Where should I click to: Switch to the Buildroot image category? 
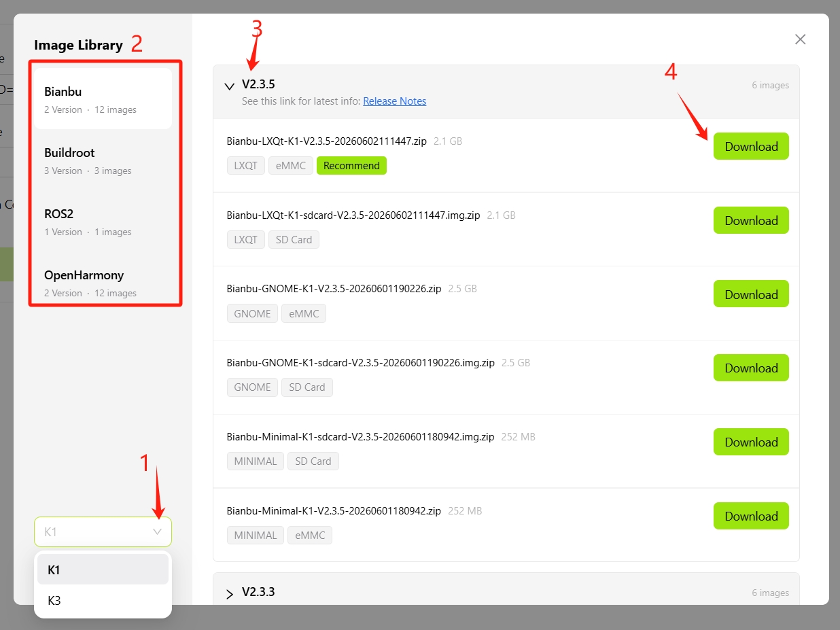point(103,160)
